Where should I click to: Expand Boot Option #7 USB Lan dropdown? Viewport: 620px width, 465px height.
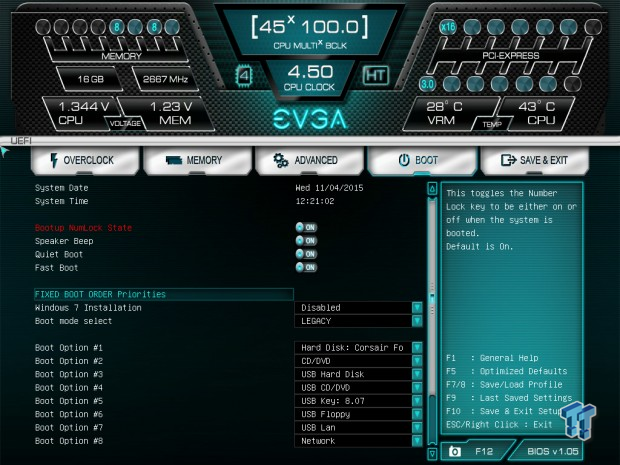coord(358,428)
